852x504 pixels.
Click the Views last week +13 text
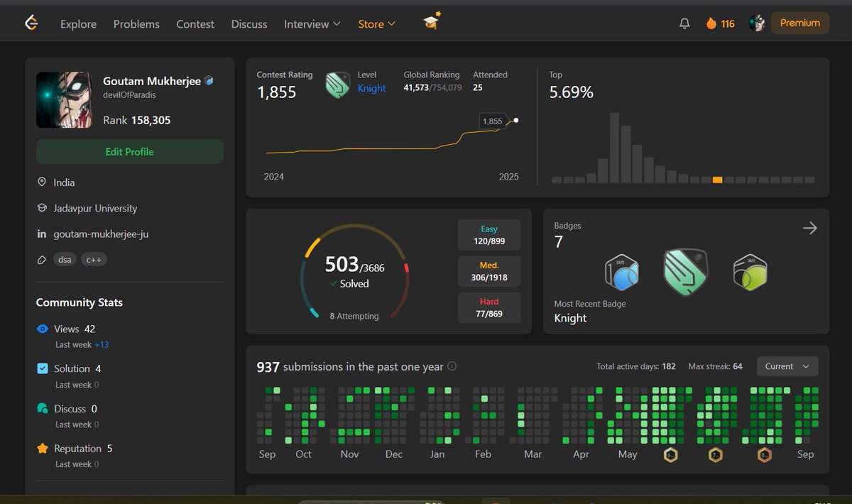coord(82,344)
